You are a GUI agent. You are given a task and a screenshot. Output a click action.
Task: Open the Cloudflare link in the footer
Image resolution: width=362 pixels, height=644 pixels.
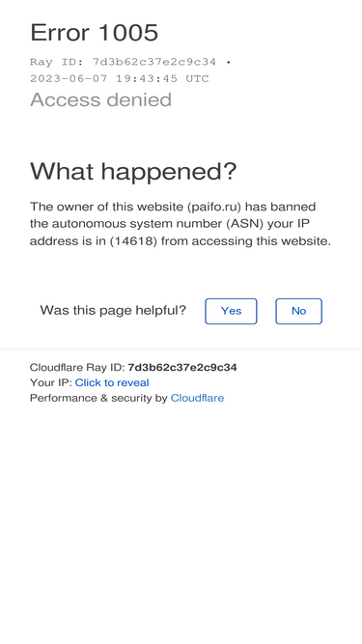(197, 398)
